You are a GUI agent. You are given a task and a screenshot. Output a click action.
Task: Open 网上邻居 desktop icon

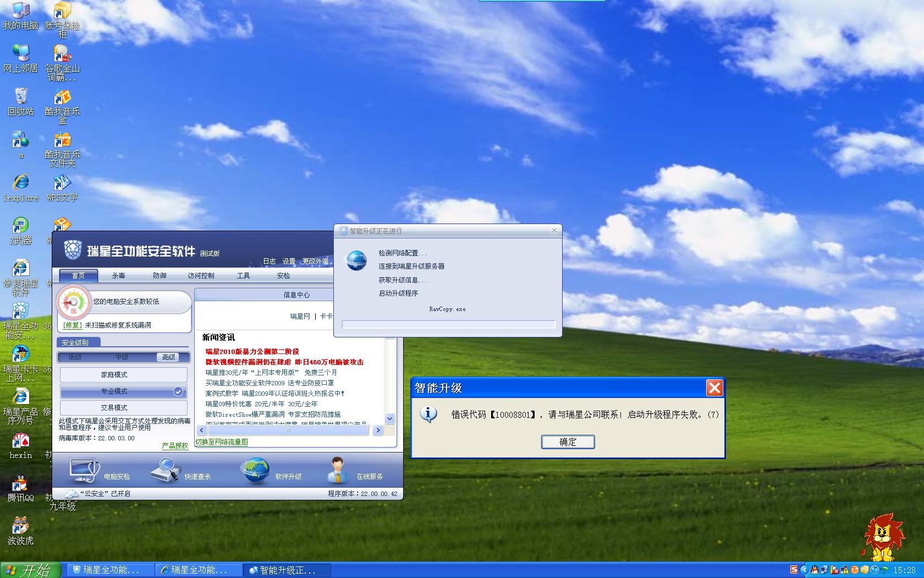coord(20,59)
